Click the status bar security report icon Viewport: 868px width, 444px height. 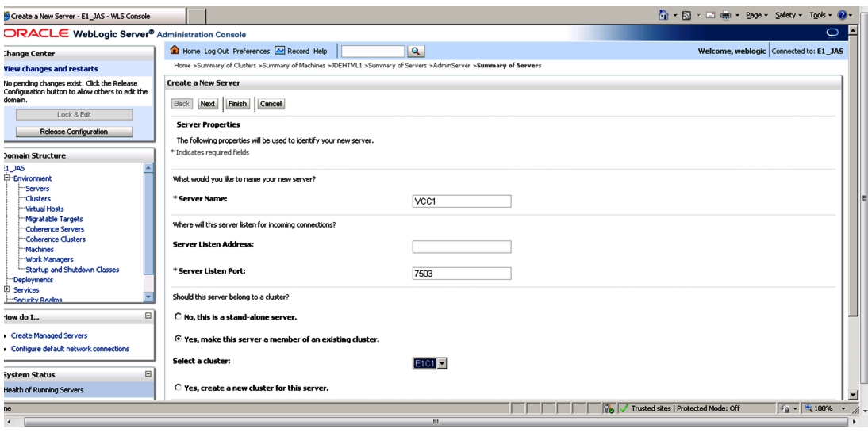click(609, 408)
